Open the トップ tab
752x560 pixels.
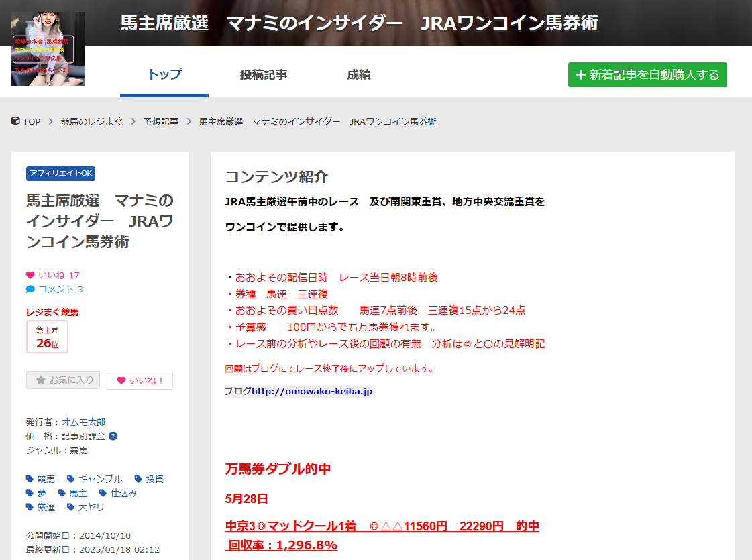[164, 74]
